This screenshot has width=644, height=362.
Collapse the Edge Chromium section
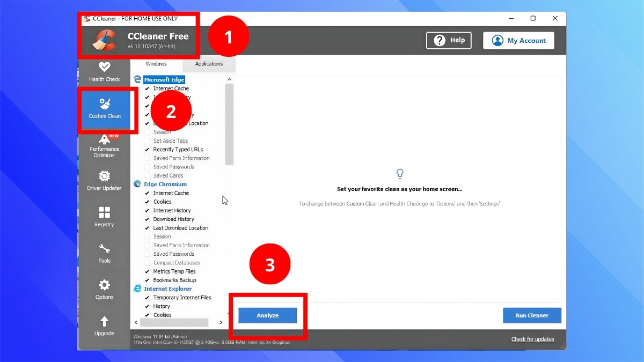(x=138, y=184)
